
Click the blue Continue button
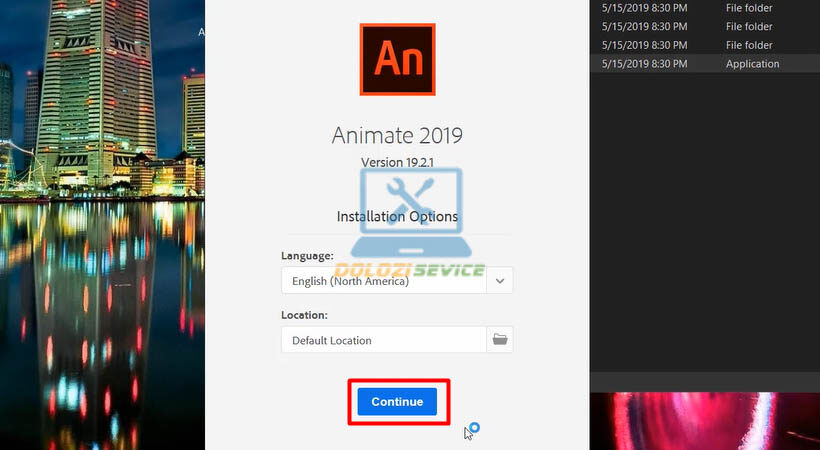coord(397,401)
